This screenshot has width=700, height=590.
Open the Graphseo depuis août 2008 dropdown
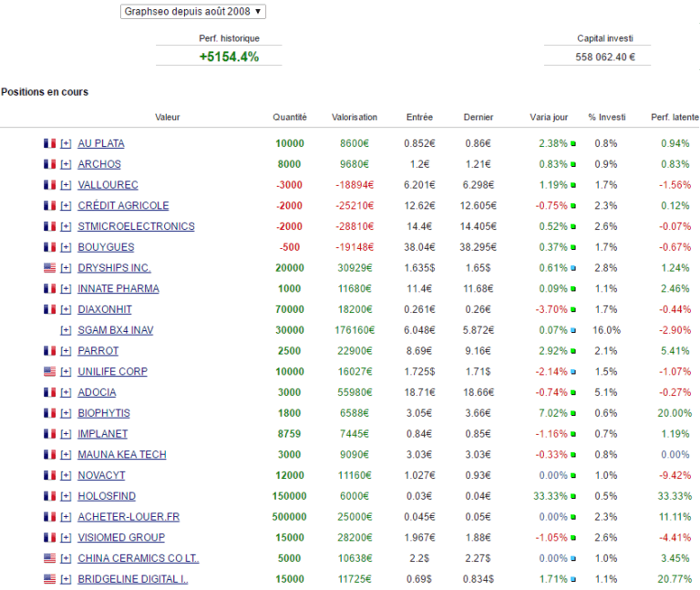click(x=193, y=11)
